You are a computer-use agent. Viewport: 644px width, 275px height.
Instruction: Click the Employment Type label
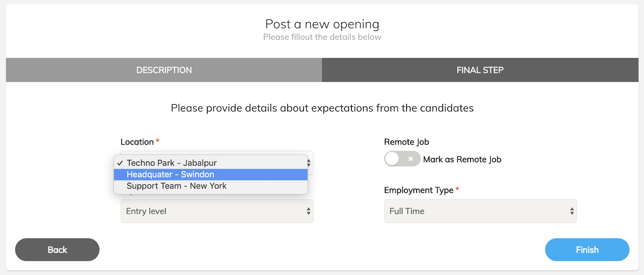point(419,190)
